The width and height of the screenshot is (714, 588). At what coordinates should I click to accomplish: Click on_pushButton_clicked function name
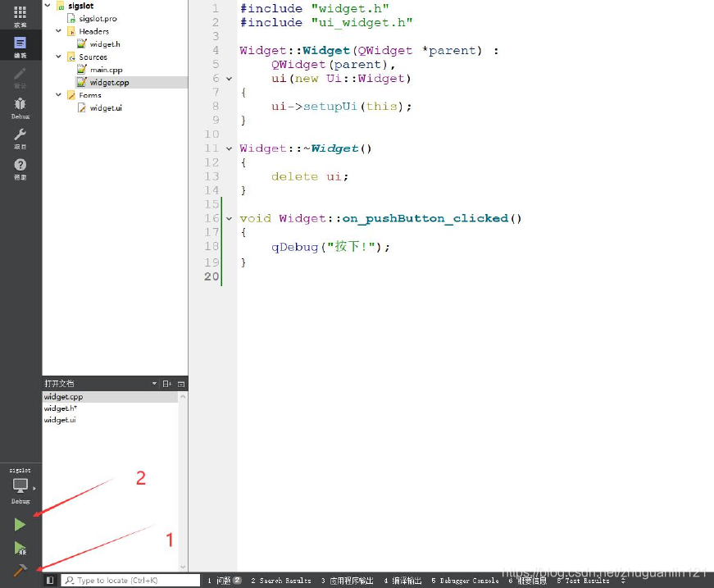[x=425, y=219]
